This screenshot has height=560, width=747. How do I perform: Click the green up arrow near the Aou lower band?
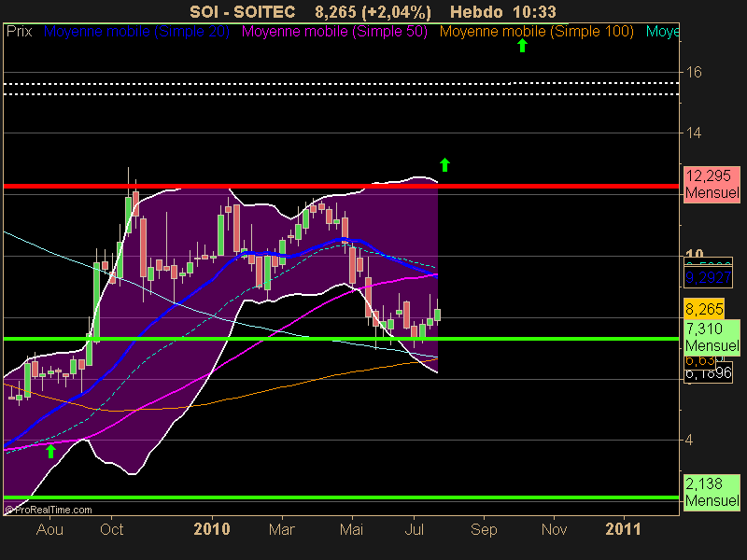[x=50, y=451]
